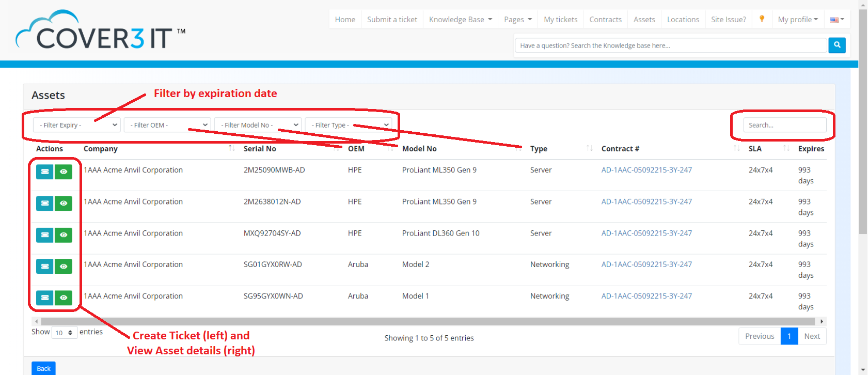Create ticket for serial SG01GYX0RW-AD
The image size is (868, 375).
coord(45,267)
